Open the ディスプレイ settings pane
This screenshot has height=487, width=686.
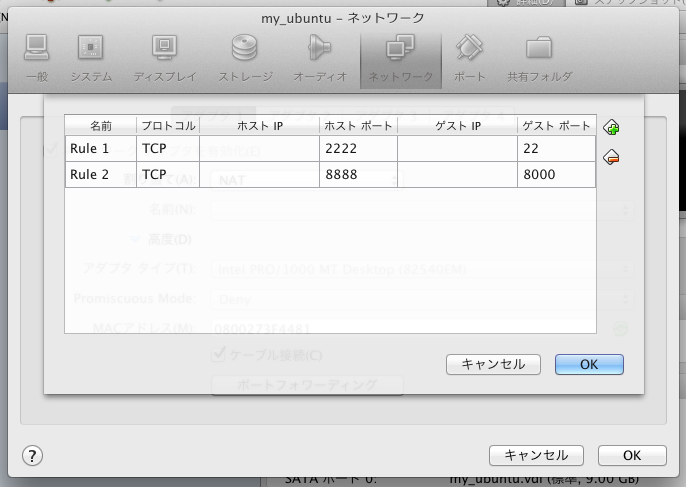coord(164,59)
